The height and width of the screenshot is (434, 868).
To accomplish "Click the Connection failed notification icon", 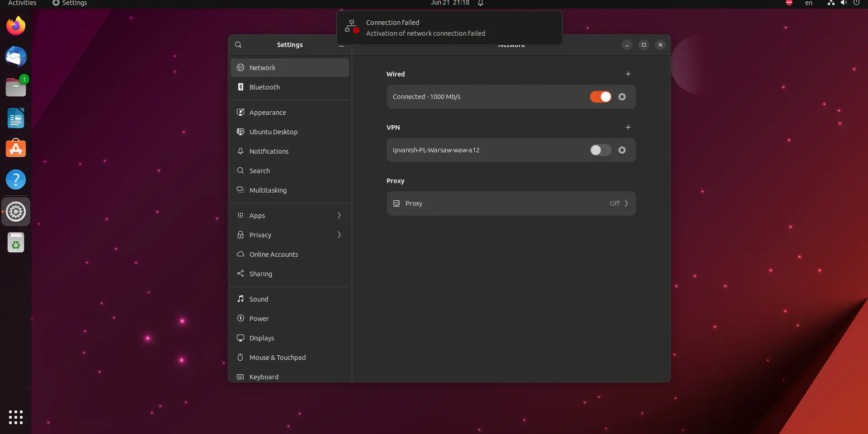I will [352, 27].
